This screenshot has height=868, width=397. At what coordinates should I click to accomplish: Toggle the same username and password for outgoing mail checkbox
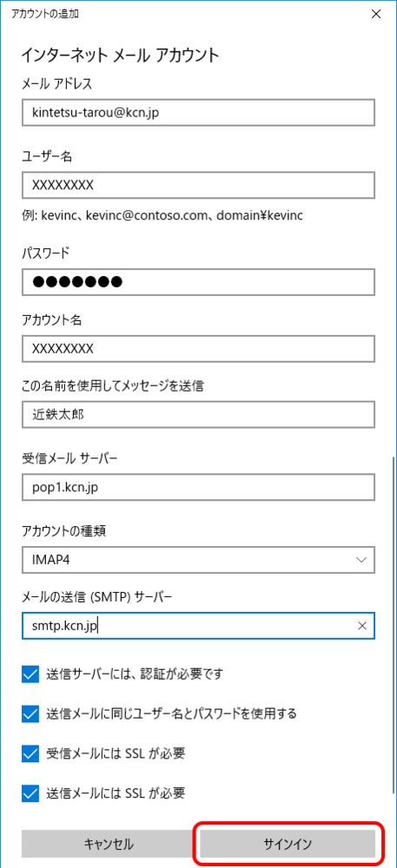point(30,714)
